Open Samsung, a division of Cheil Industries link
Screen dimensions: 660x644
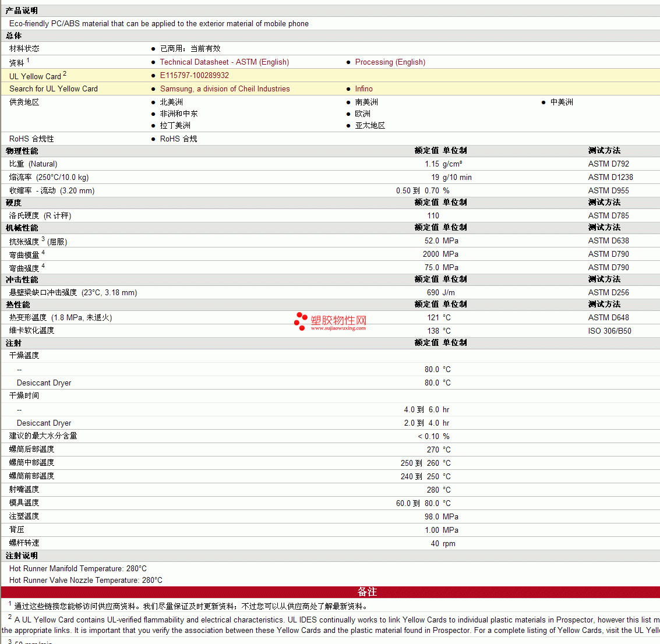pyautogui.click(x=225, y=89)
